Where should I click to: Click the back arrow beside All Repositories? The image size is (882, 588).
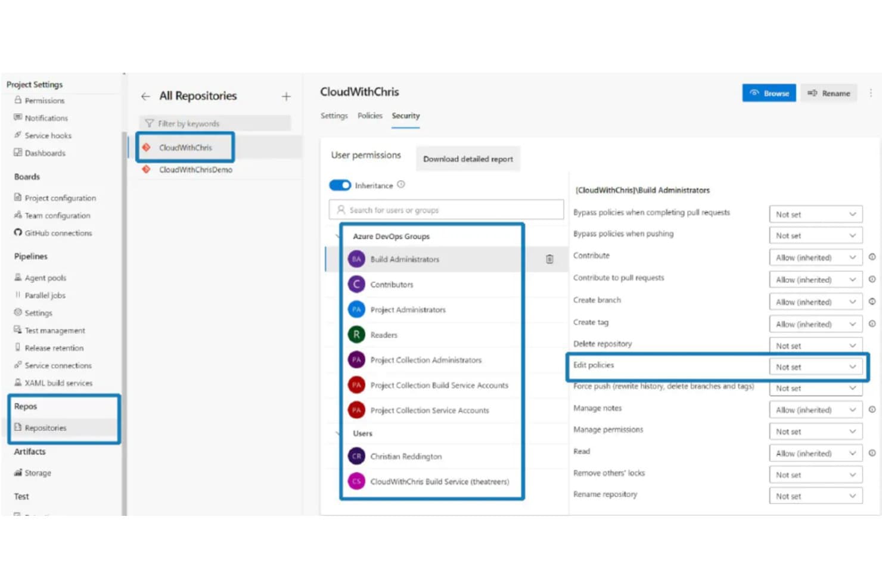click(145, 96)
